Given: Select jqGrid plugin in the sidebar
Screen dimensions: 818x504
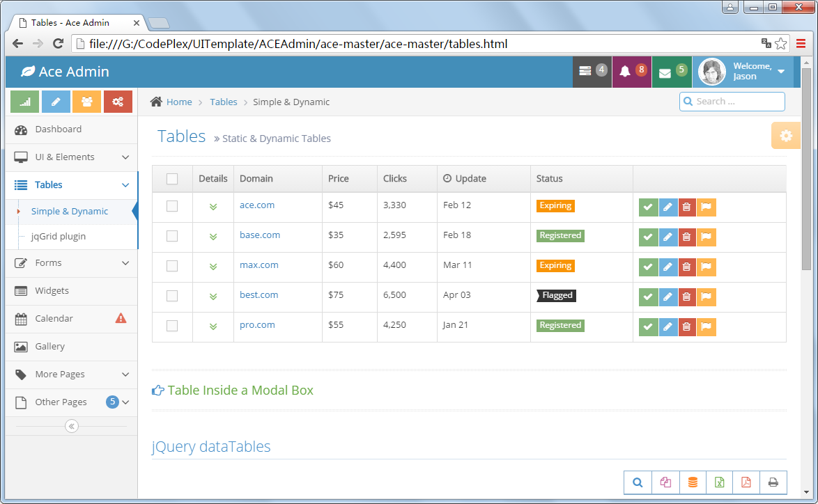Looking at the screenshot, I should coord(59,237).
